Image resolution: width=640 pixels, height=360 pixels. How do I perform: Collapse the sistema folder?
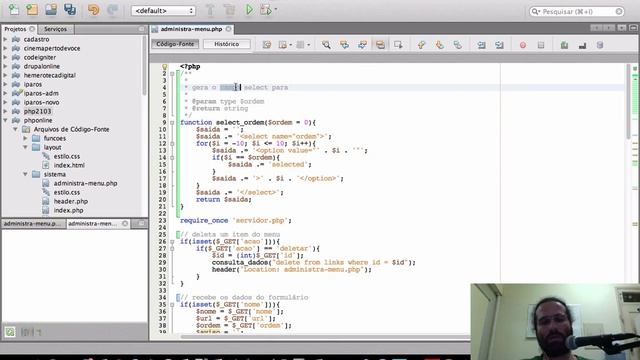pos(25,174)
